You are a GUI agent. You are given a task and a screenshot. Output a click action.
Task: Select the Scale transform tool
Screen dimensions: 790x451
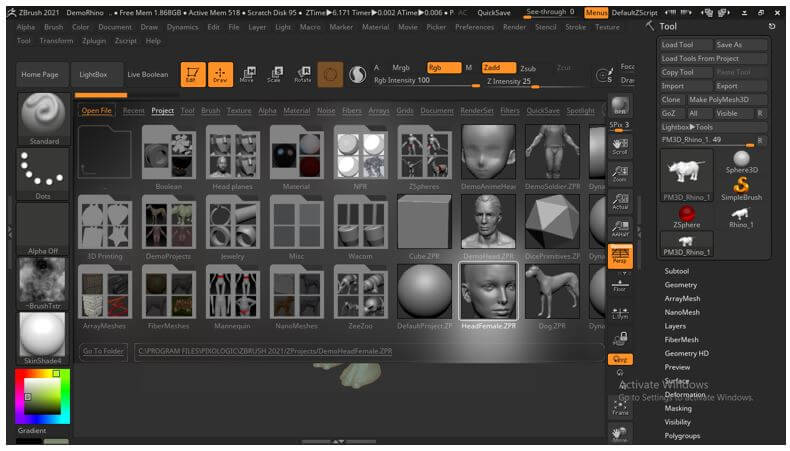coord(275,75)
